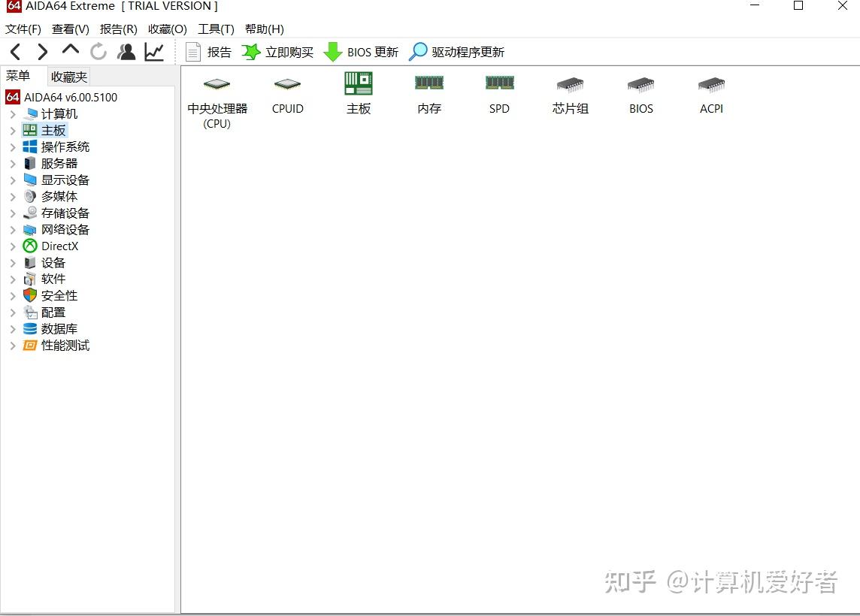Expand the 网络设备 tree node
This screenshot has height=616, width=860.
(x=13, y=230)
